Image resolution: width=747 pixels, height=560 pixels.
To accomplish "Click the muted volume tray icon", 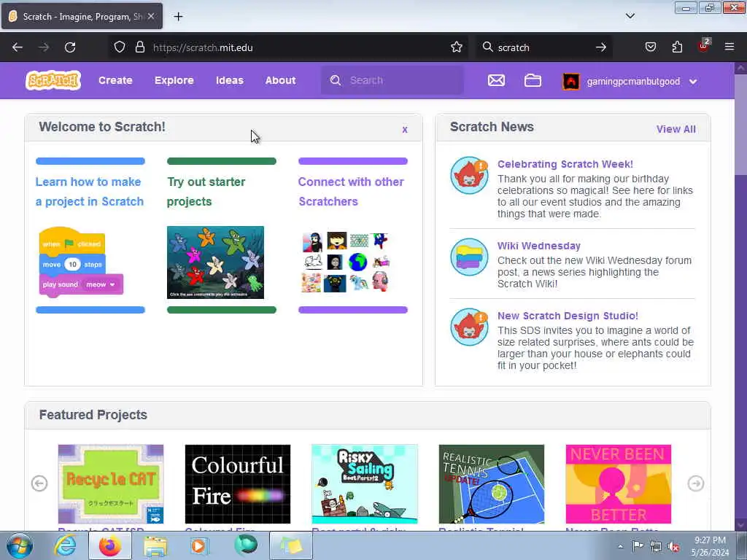I will (x=673, y=547).
